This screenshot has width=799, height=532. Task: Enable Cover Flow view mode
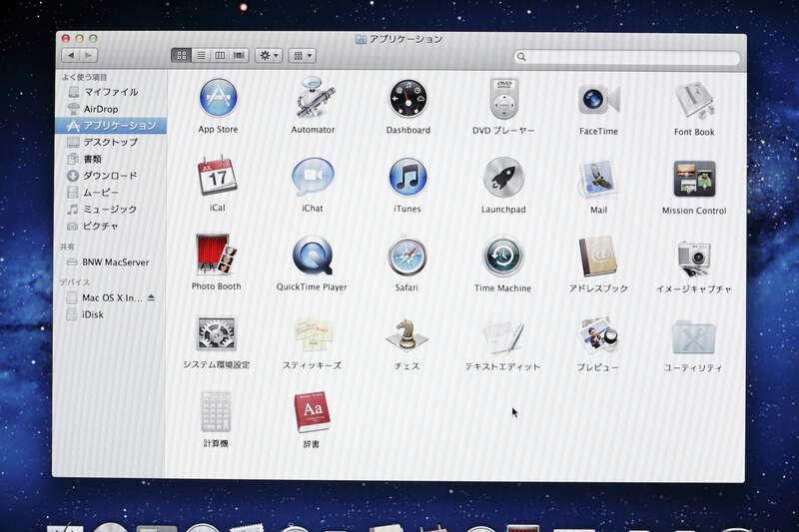238,56
